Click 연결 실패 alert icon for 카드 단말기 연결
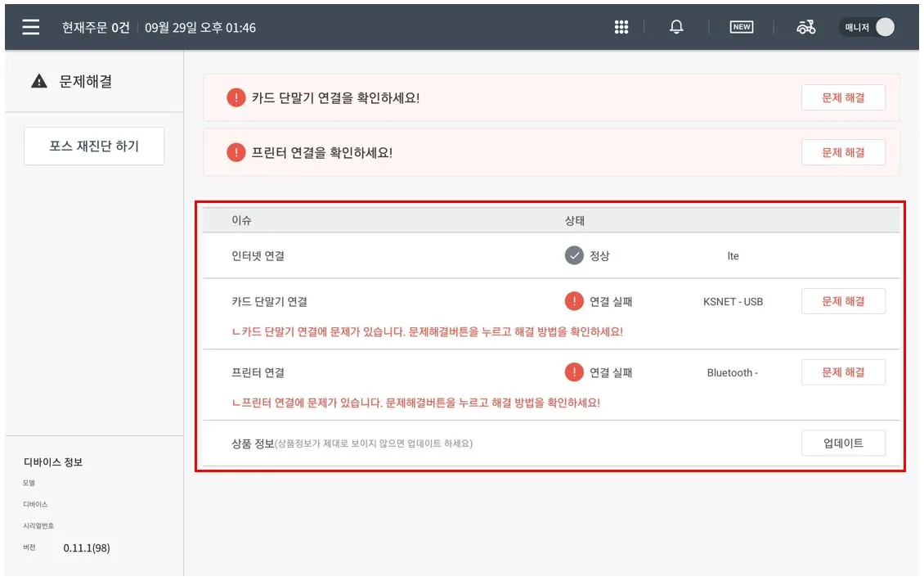The image size is (924, 581). tap(574, 301)
